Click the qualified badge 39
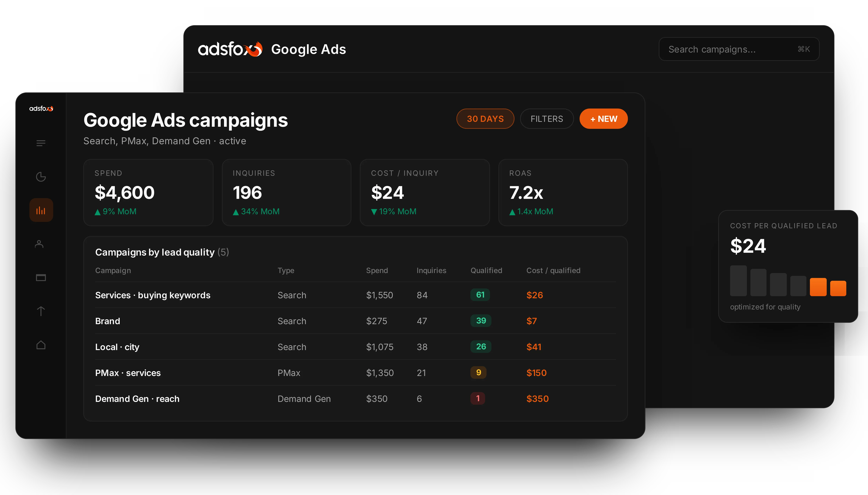The height and width of the screenshot is (495, 868). 481,320
